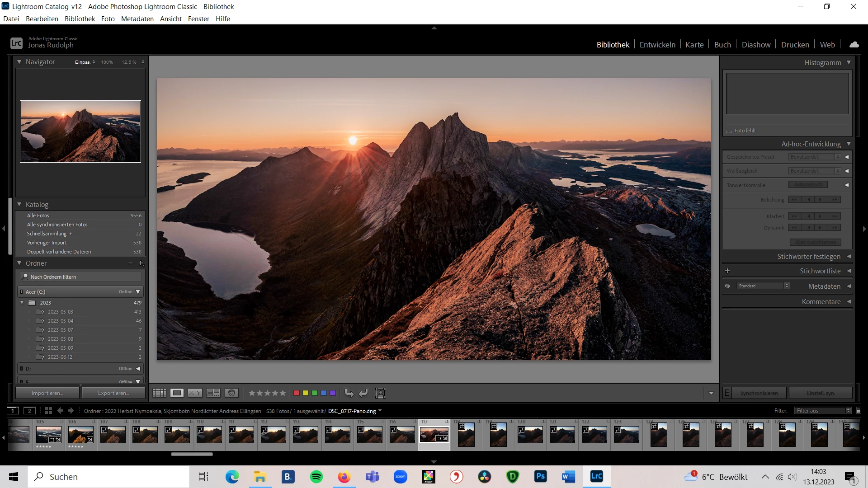
Task: Toggle metadata eye icon
Action: coord(727,286)
